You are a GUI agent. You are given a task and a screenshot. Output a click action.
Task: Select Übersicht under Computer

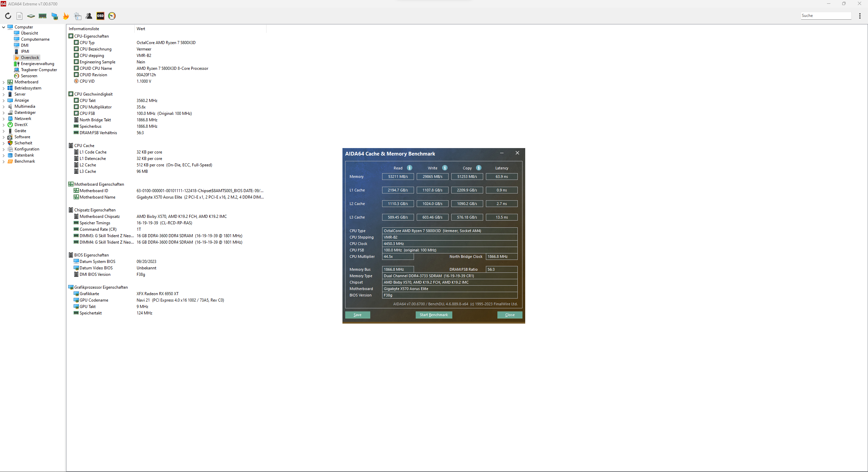[x=29, y=33]
